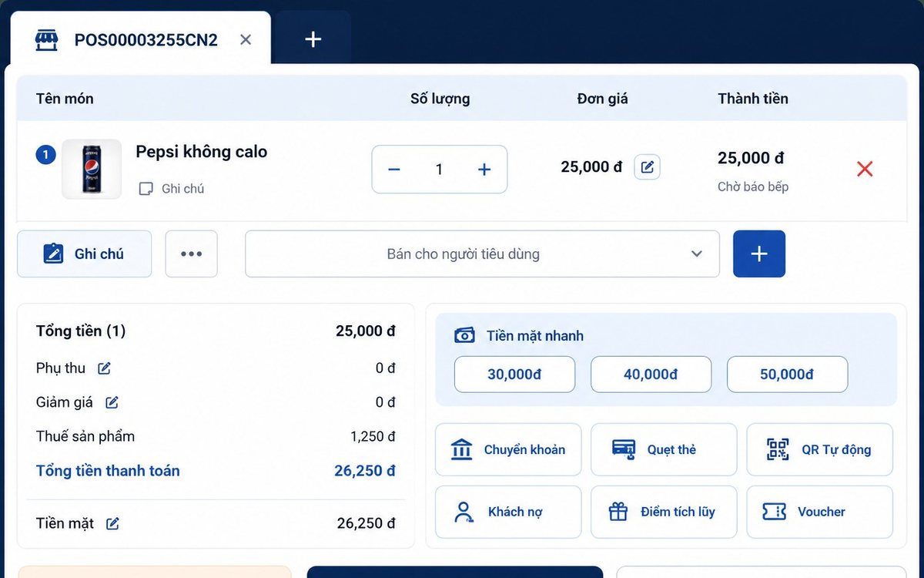Select QR Tự động payment

pos(819,449)
